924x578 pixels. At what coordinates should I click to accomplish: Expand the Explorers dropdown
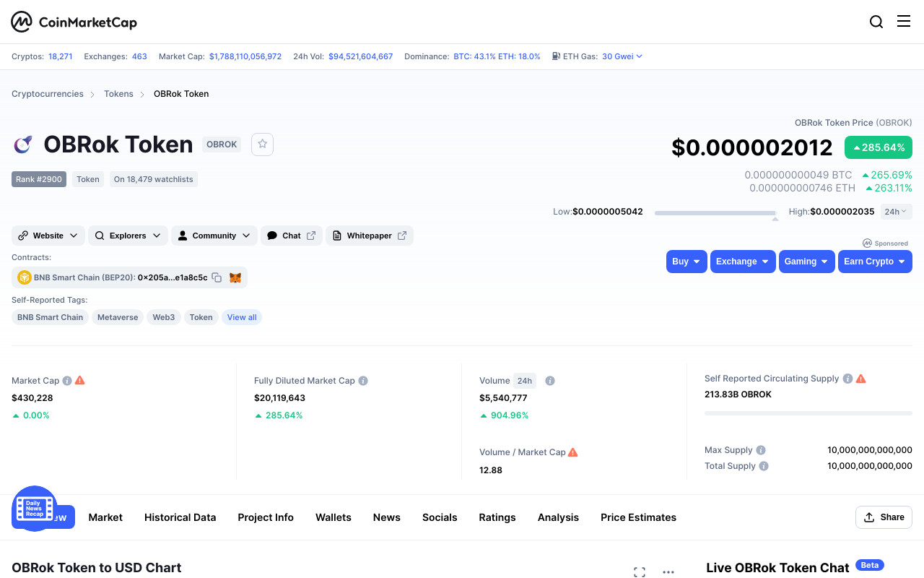[x=128, y=236]
